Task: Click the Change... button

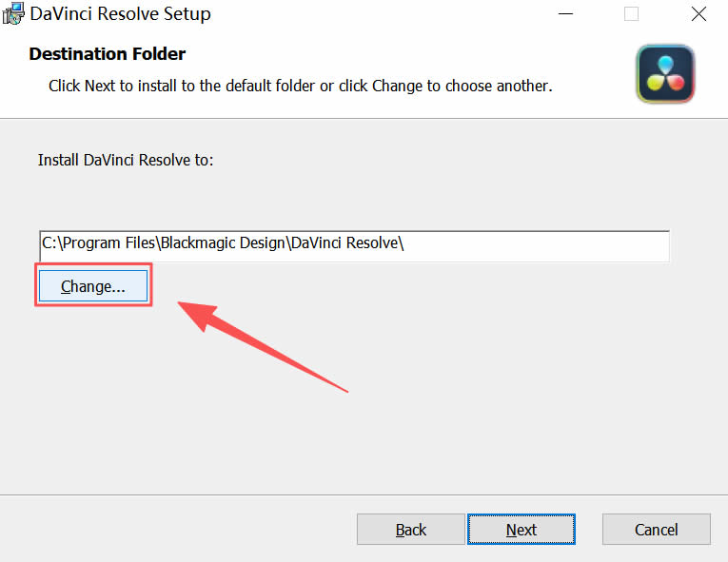Action: coord(93,286)
